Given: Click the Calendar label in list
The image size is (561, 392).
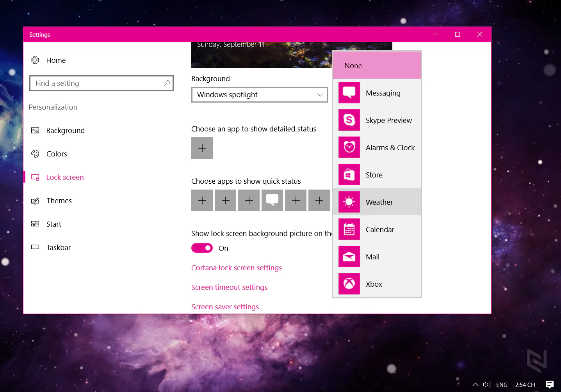Looking at the screenshot, I should 380,229.
